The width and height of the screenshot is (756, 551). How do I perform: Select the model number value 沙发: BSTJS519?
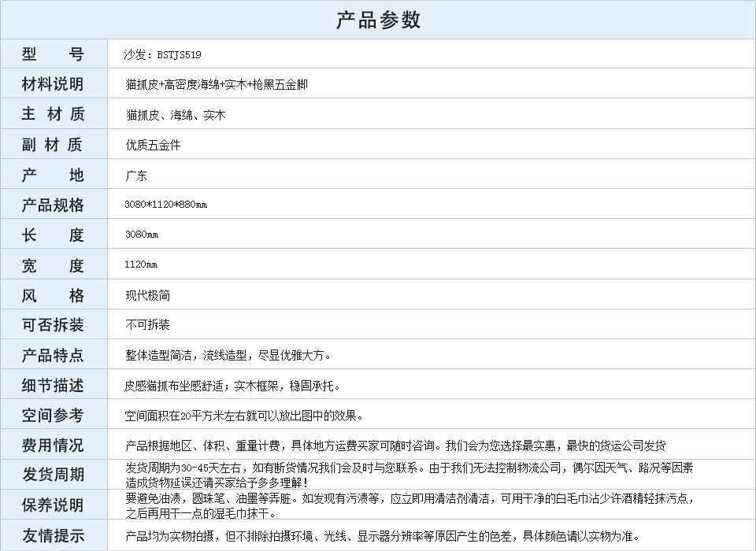(x=162, y=54)
